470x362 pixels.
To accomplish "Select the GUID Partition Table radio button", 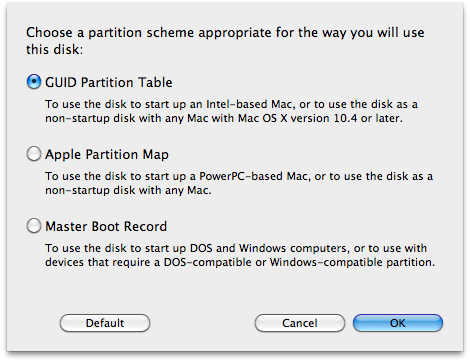I will pos(34,82).
